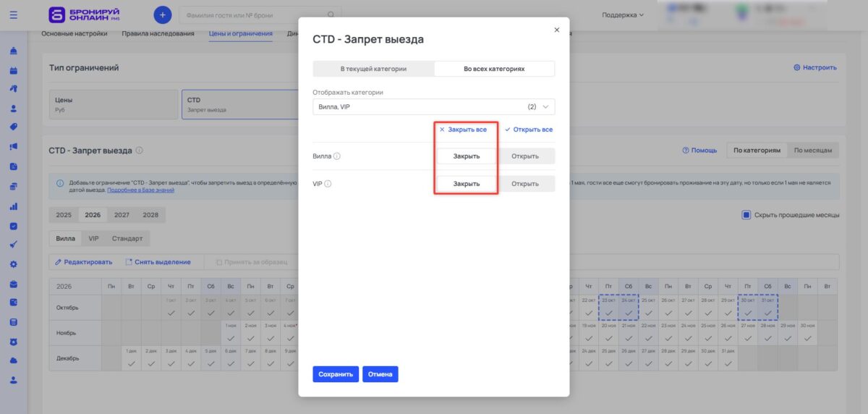This screenshot has width=868, height=414.
Task: Select the 2027 year tab
Action: click(x=122, y=215)
